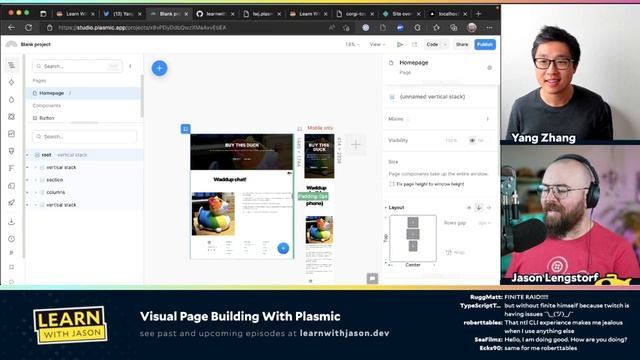640x360 pixels.
Task: Open the rocket icon in left sidebar
Action: pyautogui.click(x=11, y=203)
